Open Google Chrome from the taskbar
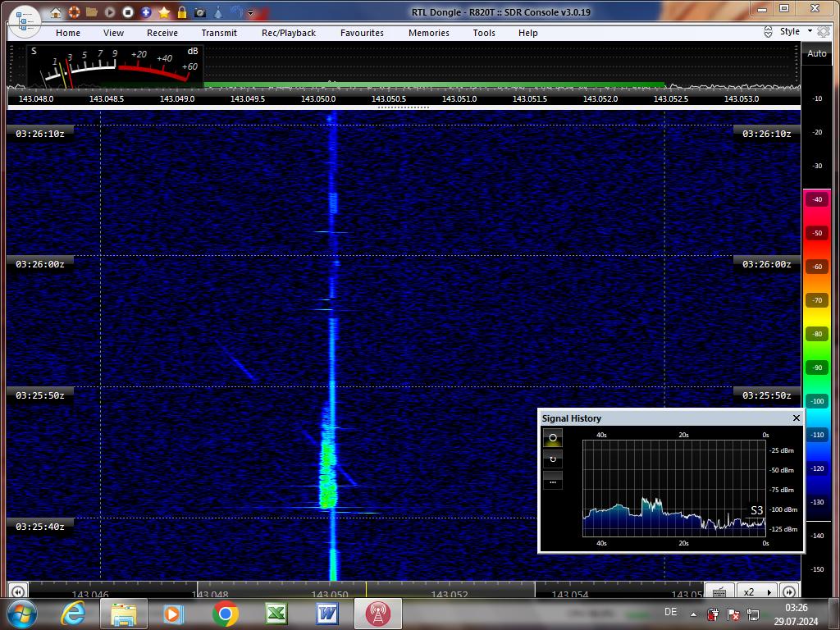Screen dimensions: 840x630 (226, 614)
